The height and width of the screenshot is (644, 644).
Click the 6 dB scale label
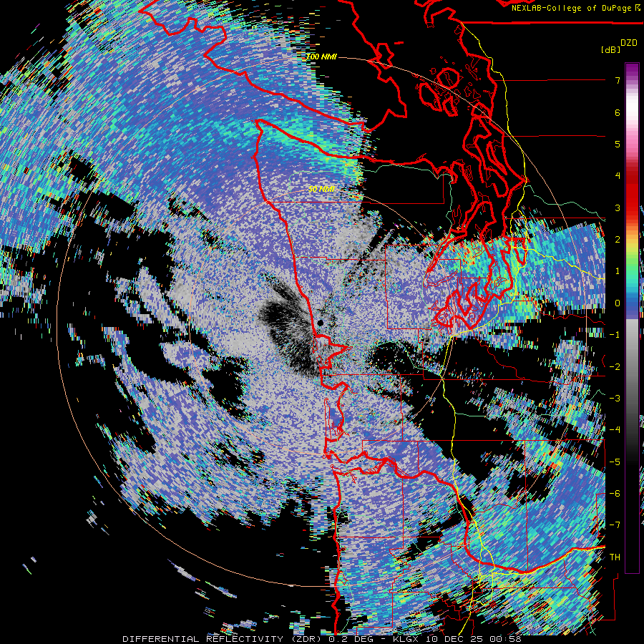[618, 112]
